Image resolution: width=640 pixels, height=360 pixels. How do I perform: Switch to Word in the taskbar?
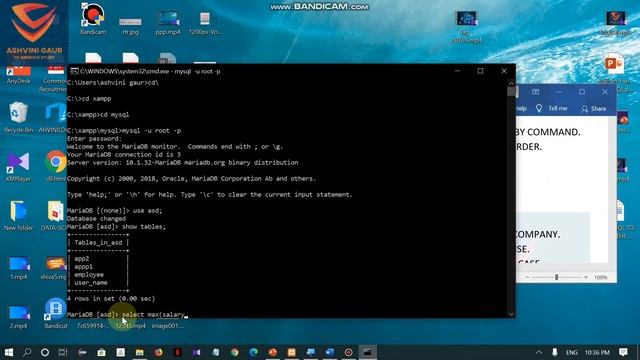(329, 352)
